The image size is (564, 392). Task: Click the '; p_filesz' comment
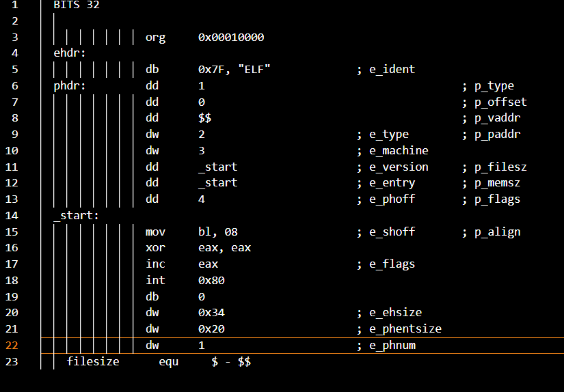pyautogui.click(x=494, y=167)
